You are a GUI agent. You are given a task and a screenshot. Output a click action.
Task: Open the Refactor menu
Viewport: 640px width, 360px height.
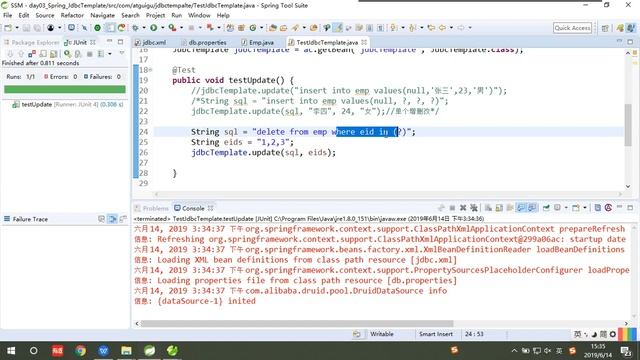[x=72, y=15]
